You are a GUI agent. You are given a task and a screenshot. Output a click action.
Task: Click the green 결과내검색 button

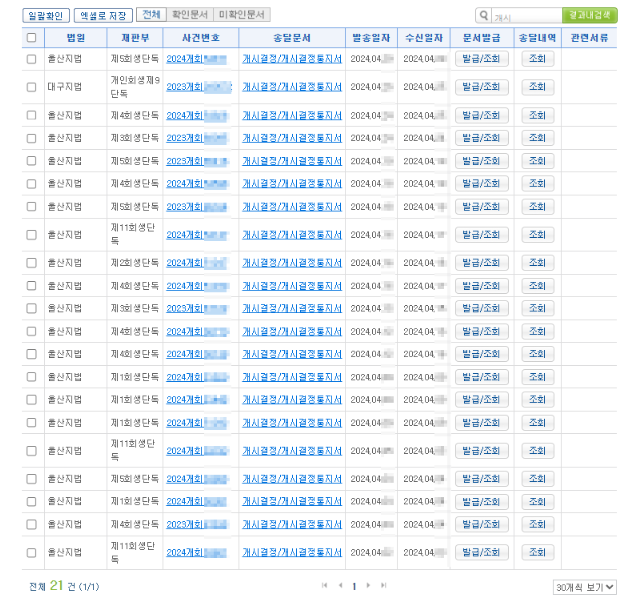pos(590,16)
